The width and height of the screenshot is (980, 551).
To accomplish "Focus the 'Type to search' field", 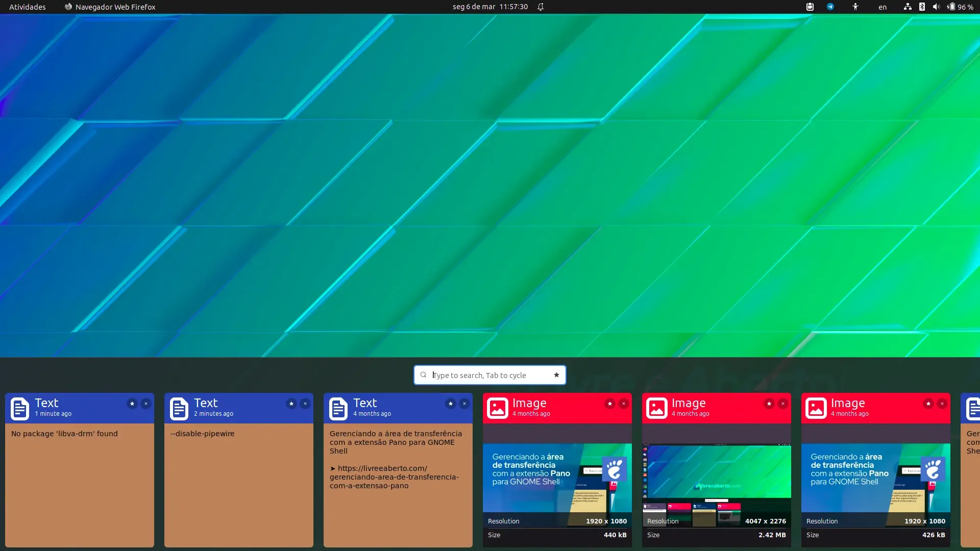I will (x=490, y=375).
